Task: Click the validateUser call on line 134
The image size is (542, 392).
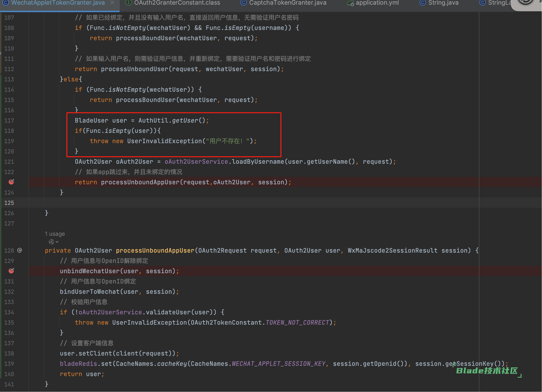Action: (168, 312)
